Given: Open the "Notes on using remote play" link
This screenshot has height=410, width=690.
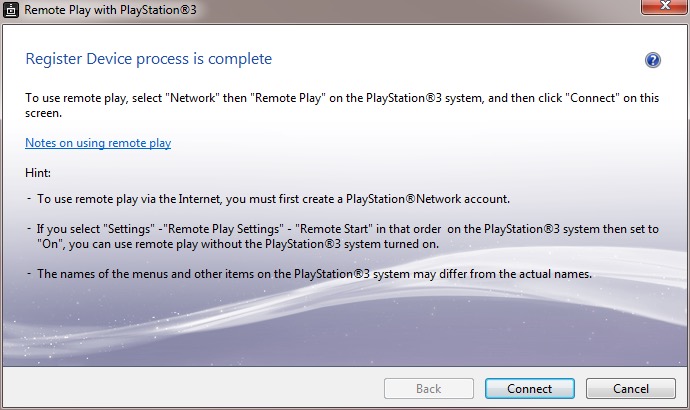Looking at the screenshot, I should click(x=98, y=143).
